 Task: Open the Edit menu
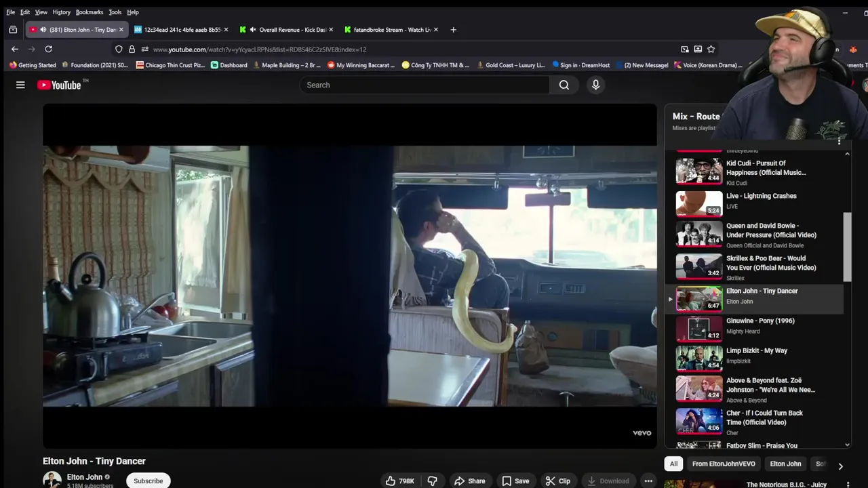(25, 12)
